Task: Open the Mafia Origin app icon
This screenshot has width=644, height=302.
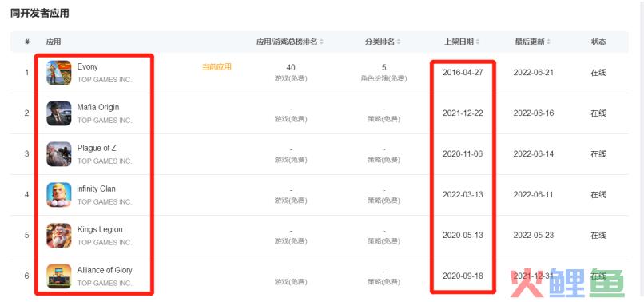Action: tap(59, 113)
